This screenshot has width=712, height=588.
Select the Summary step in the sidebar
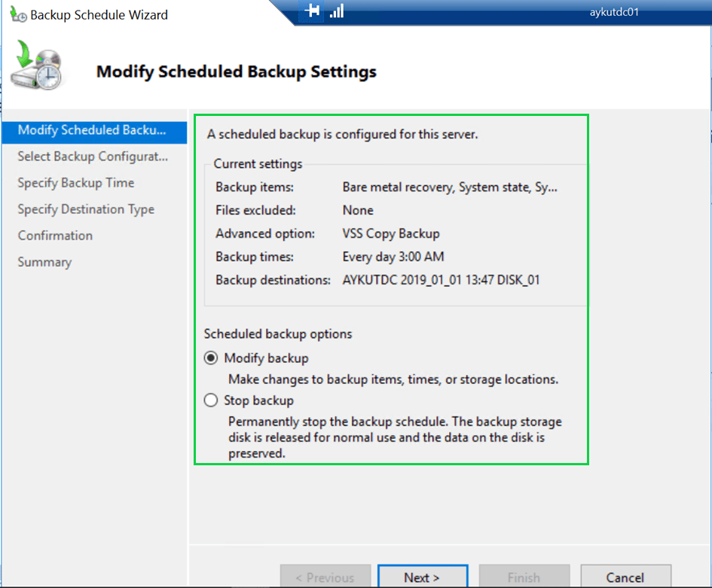tap(44, 262)
